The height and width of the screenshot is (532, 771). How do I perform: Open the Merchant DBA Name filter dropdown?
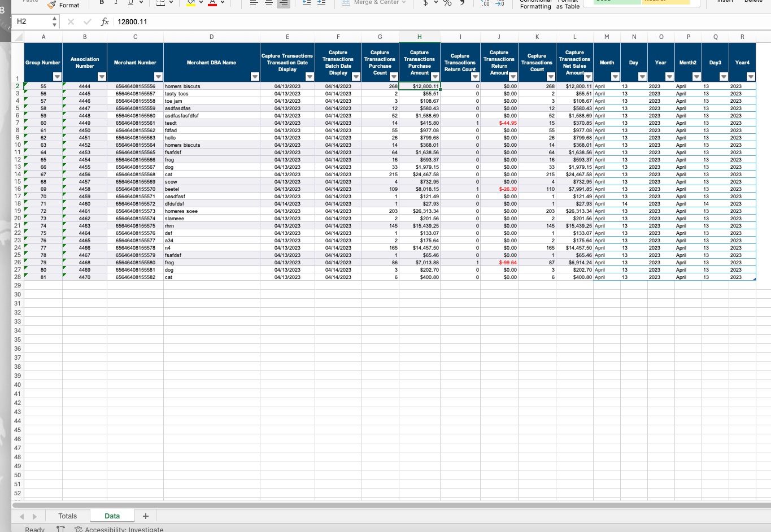[255, 77]
